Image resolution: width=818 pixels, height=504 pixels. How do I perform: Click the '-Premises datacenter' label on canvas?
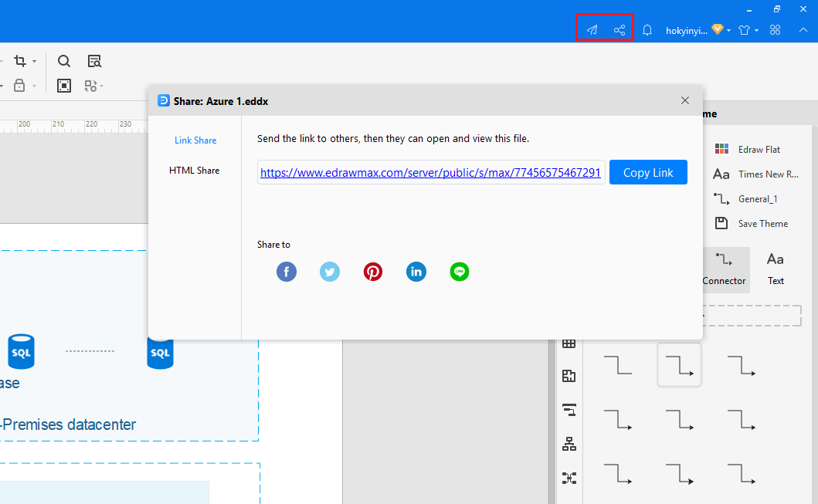pyautogui.click(x=68, y=425)
